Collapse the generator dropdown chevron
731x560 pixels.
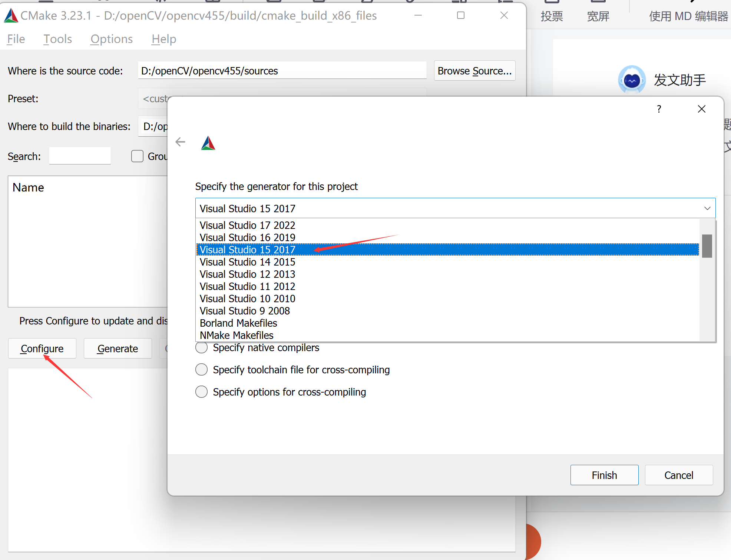(707, 208)
